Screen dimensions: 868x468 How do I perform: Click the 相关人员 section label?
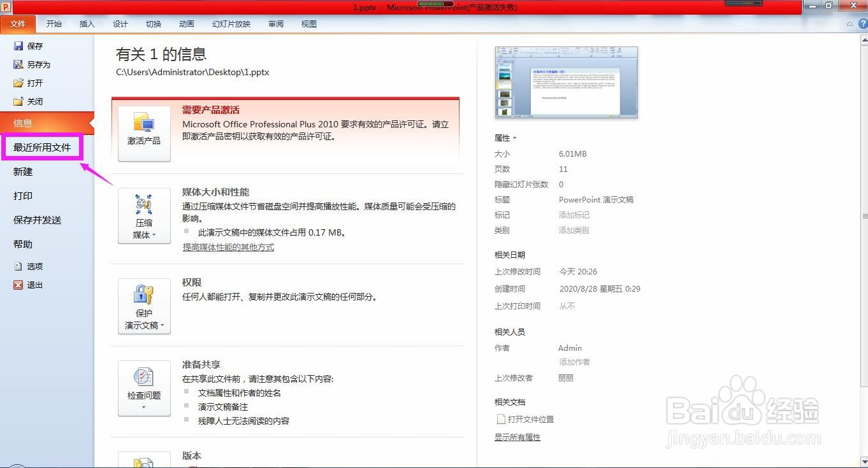(x=510, y=332)
